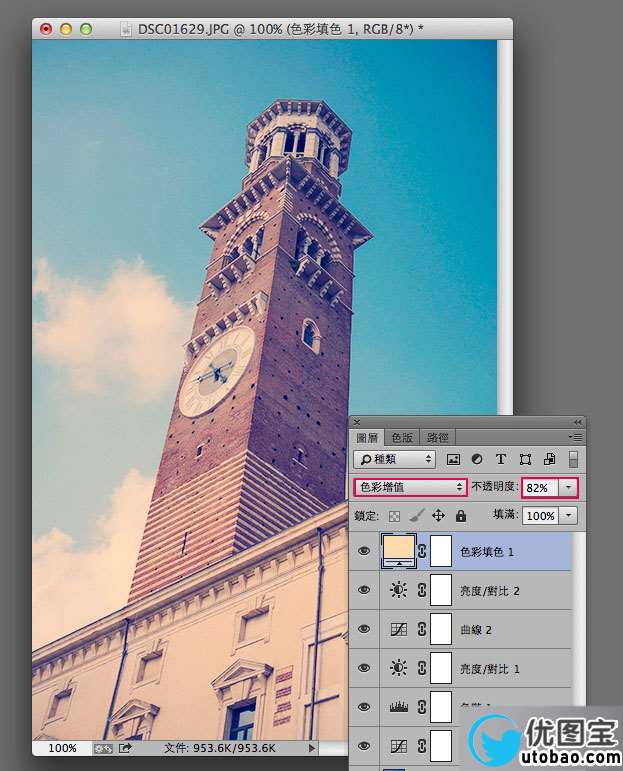623x771 pixels.
Task: Open the status bar info arrow menu
Action: coord(311,748)
